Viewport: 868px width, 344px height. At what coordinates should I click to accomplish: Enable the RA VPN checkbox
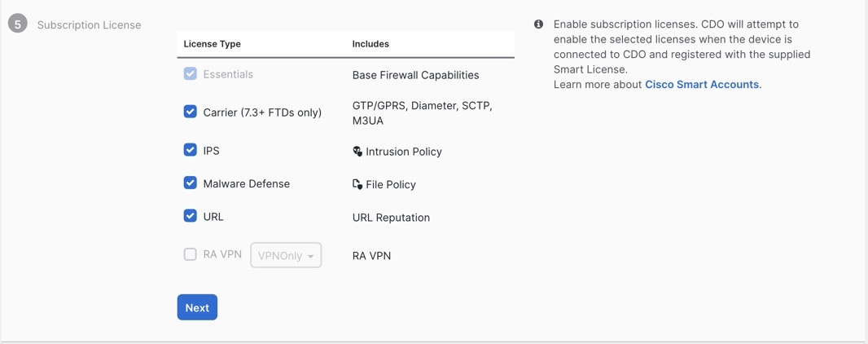(190, 254)
